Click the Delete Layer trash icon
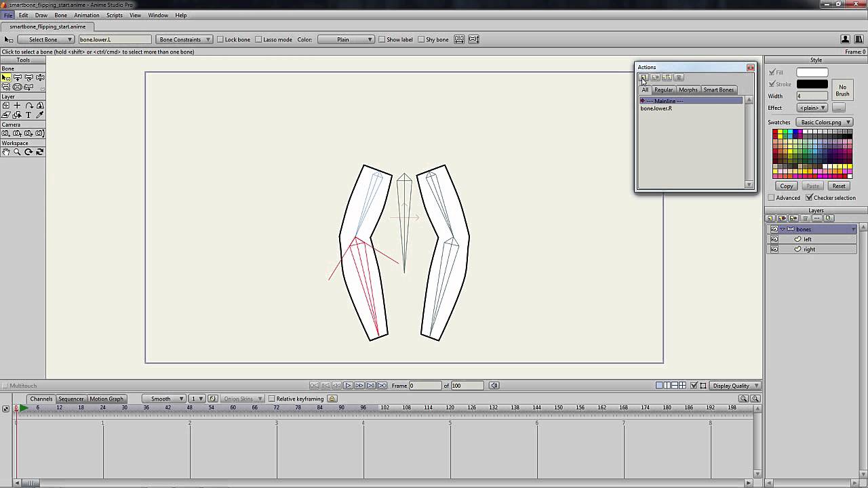 805,218
